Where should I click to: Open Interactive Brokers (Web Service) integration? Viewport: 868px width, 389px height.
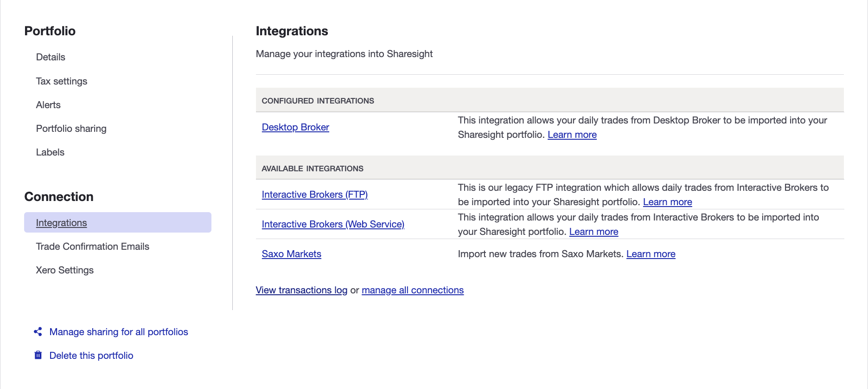333,224
